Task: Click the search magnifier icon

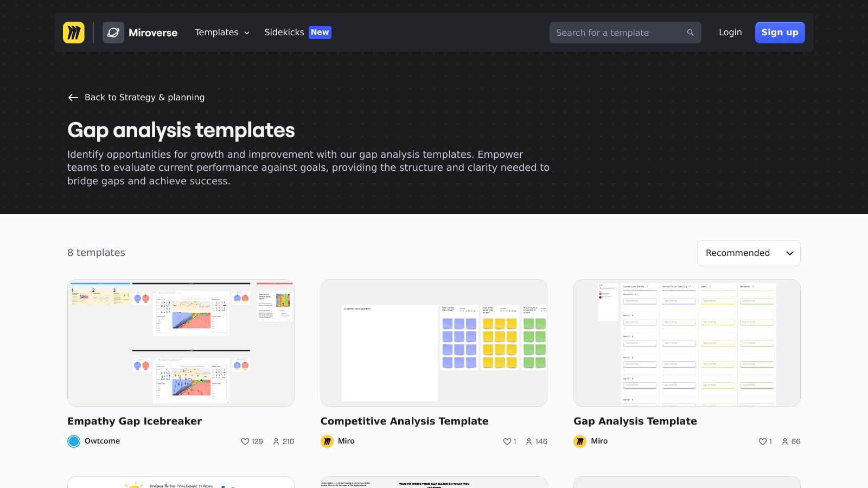Action: coord(690,33)
